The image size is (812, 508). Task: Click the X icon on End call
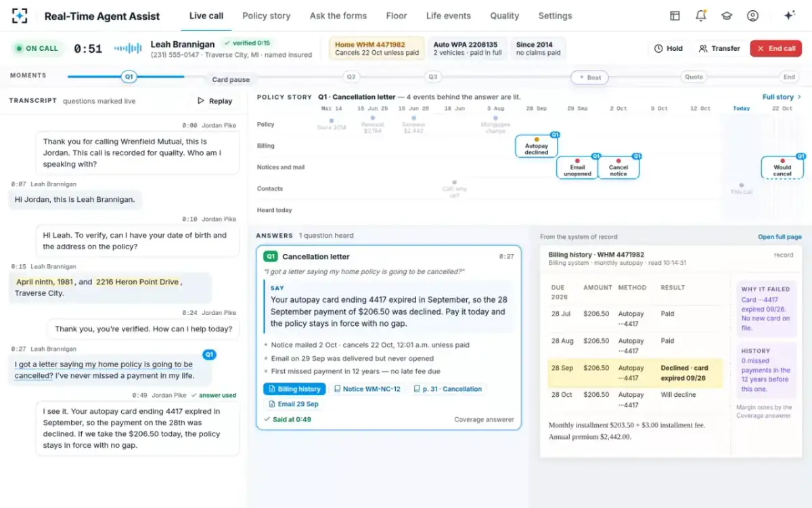point(761,49)
